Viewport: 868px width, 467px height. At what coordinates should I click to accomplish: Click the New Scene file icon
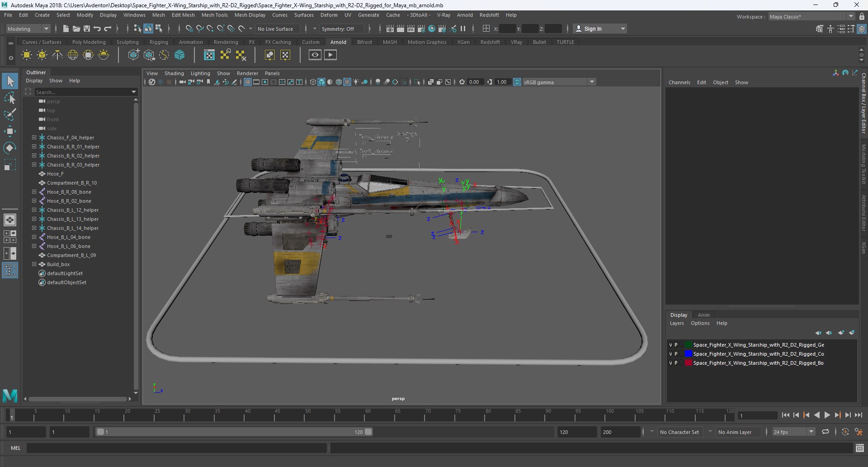66,29
